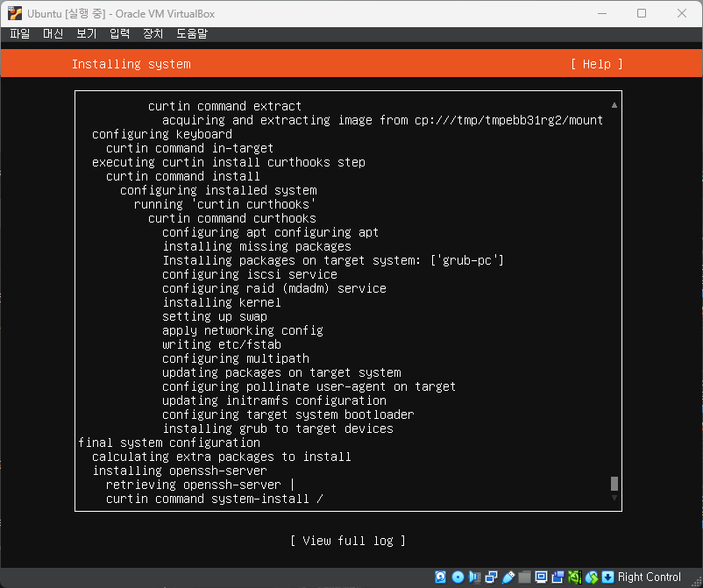The height and width of the screenshot is (588, 703).
Task: Click the shared folders status icon
Action: pos(524,577)
